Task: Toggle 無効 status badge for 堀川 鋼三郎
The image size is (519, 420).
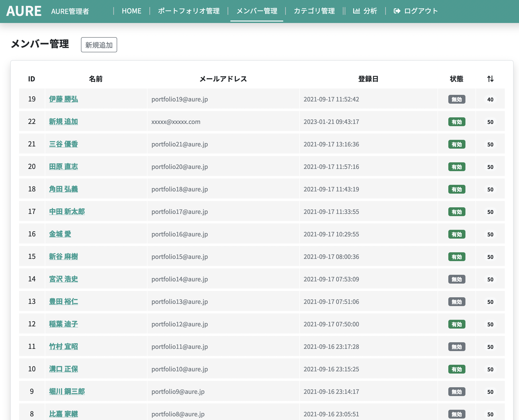Action: pyautogui.click(x=456, y=392)
